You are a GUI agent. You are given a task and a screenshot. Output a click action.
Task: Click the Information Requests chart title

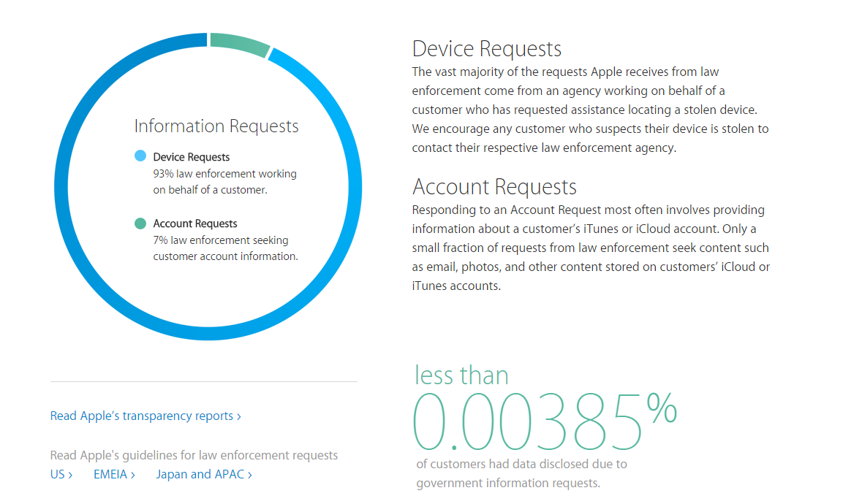pos(216,126)
